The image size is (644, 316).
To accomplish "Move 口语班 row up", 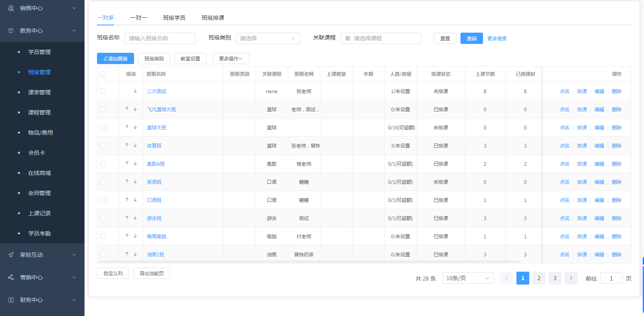I will tap(127, 200).
